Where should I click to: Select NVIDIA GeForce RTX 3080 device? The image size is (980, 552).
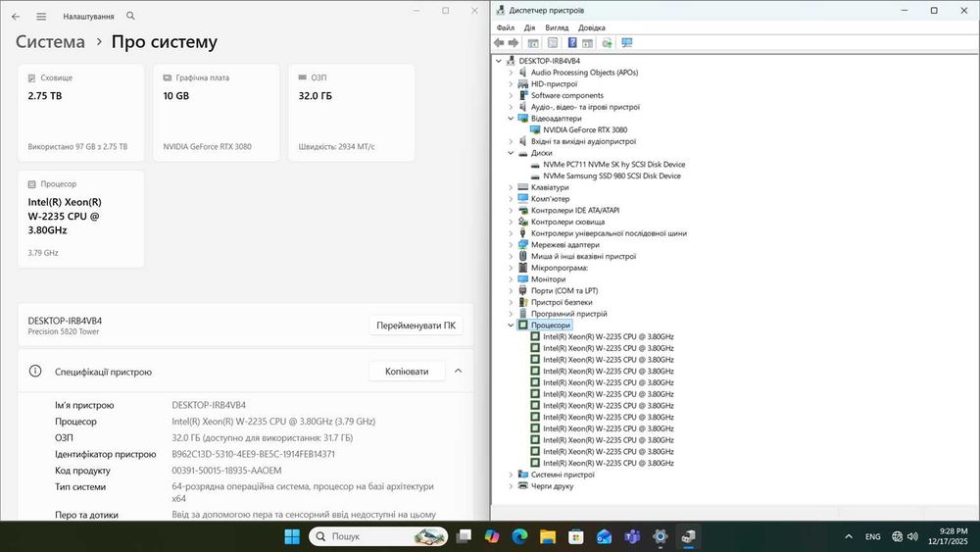point(585,130)
